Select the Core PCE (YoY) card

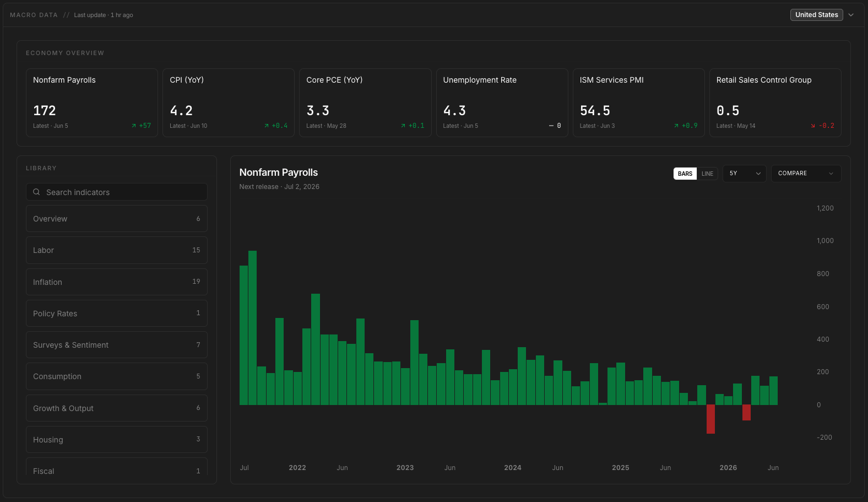365,102
